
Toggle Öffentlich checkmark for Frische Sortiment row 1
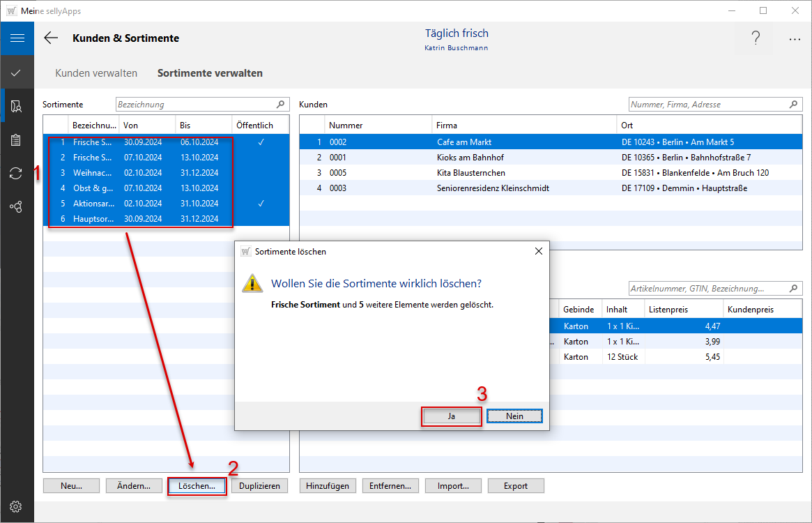[x=261, y=142]
